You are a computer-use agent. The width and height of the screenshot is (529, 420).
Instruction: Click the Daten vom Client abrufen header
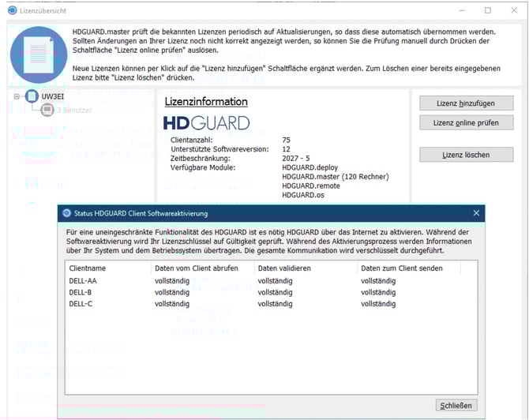(203, 268)
